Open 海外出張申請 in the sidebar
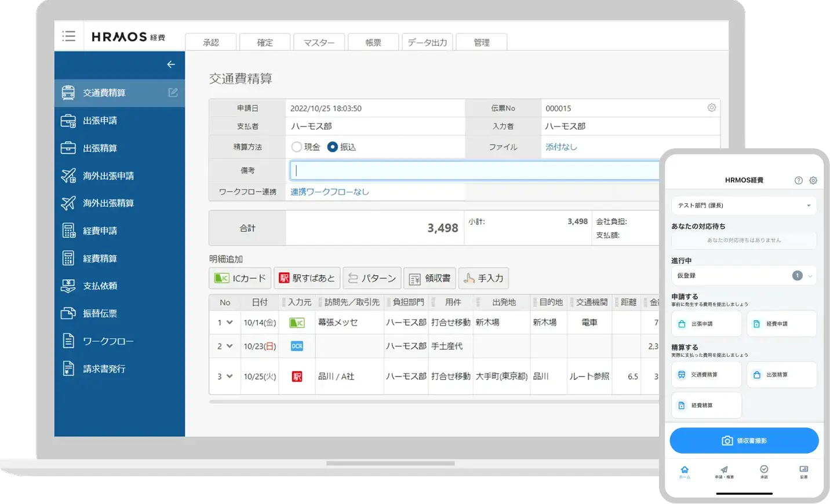 click(108, 176)
